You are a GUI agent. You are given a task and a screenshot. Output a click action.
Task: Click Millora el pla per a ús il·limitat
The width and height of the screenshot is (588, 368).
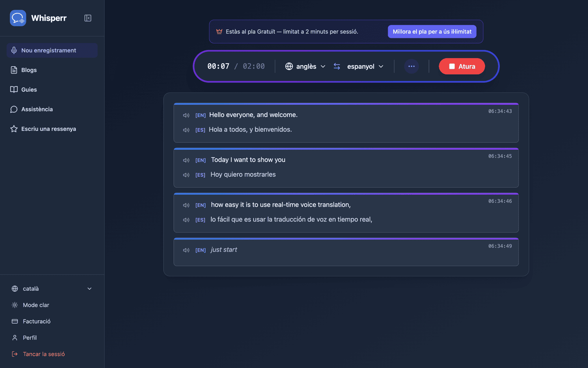(432, 32)
